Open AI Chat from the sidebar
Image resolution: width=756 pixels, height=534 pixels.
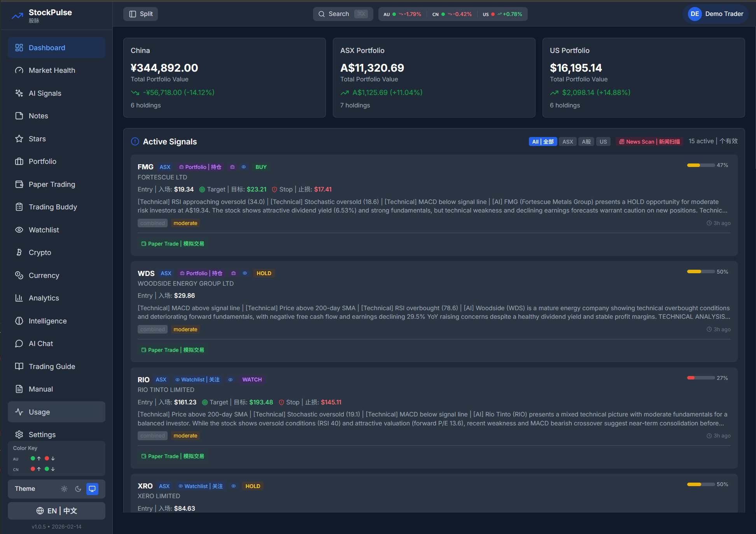pos(40,343)
